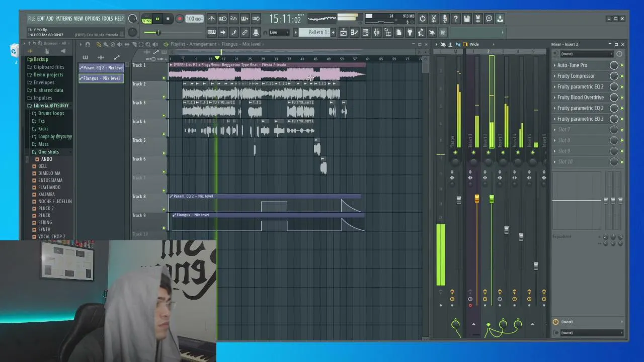
Task: Click the Auto-Tune Pro mix level knob
Action: [614, 65]
